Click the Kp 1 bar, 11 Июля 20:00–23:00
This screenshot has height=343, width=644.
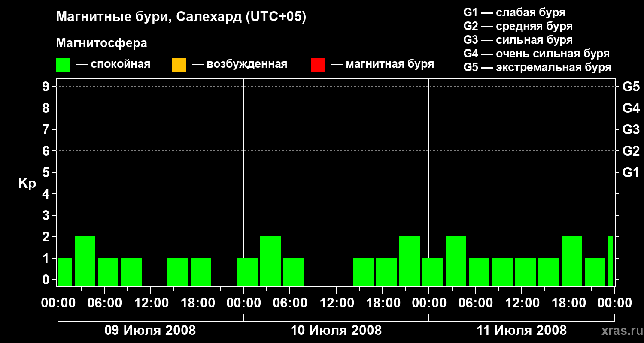tap(595, 272)
